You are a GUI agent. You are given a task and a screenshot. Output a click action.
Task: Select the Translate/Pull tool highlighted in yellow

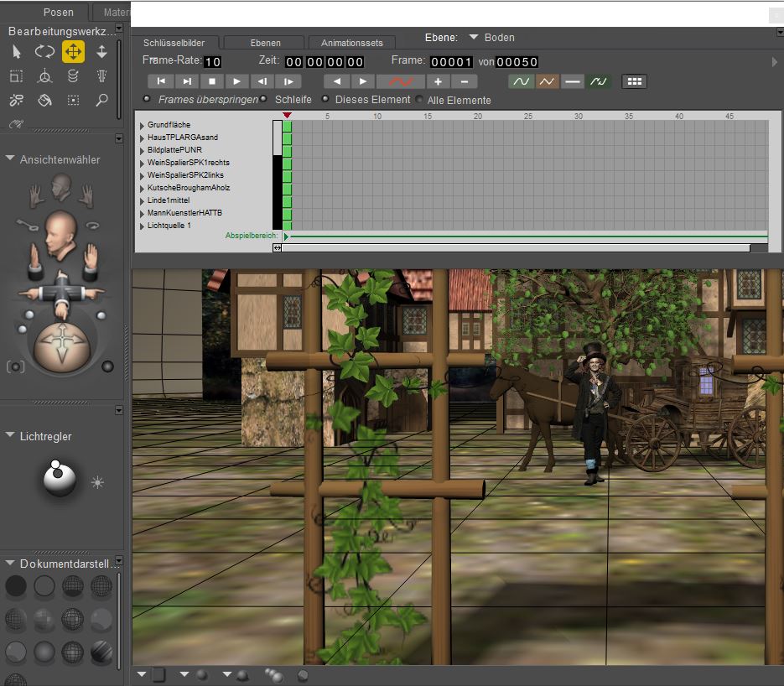[73, 52]
